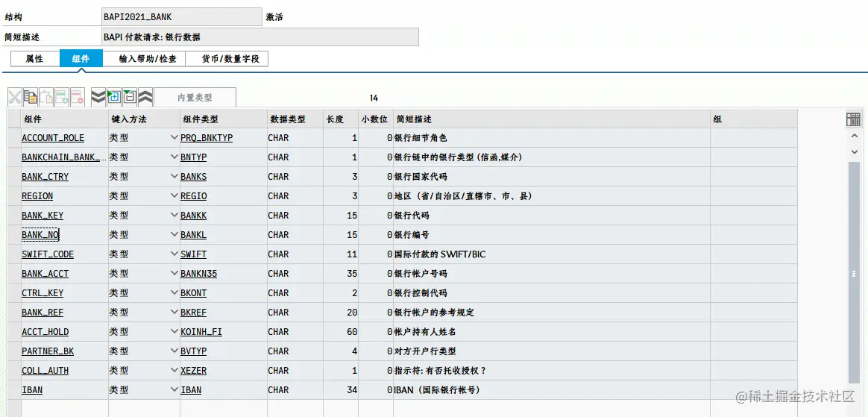Viewport: 868px width, 417px height.
Task: Click length cell 34 in IBAN row
Action: (340, 390)
